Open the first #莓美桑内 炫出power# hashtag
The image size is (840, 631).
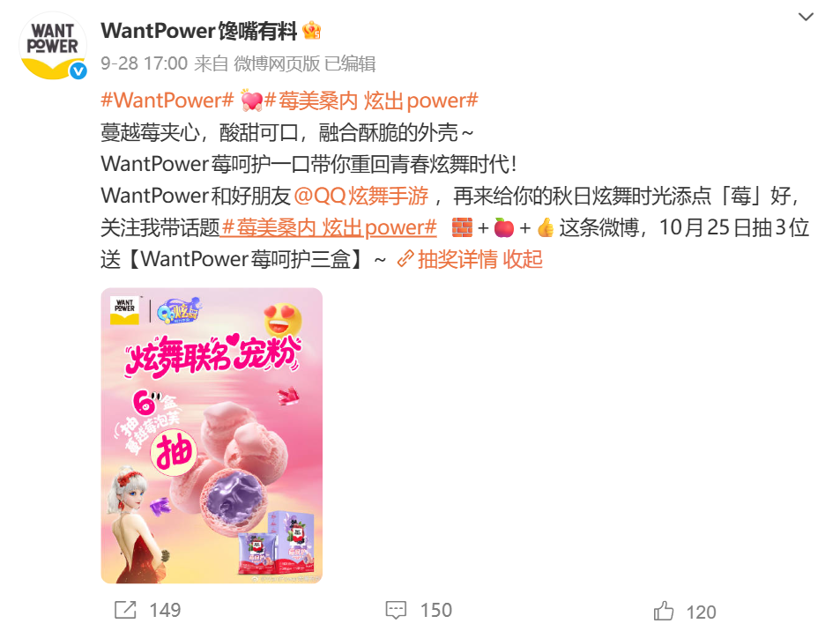pos(371,100)
